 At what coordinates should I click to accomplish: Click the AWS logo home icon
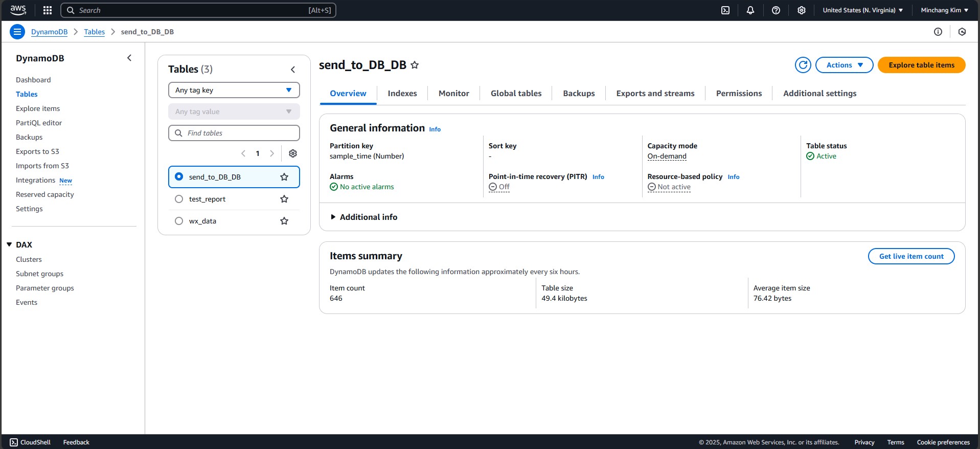tap(18, 10)
